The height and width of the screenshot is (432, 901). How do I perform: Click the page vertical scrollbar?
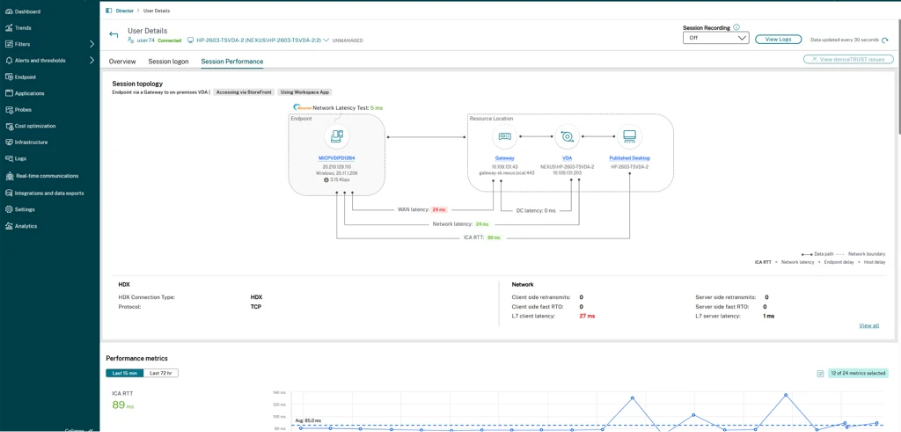898,75
